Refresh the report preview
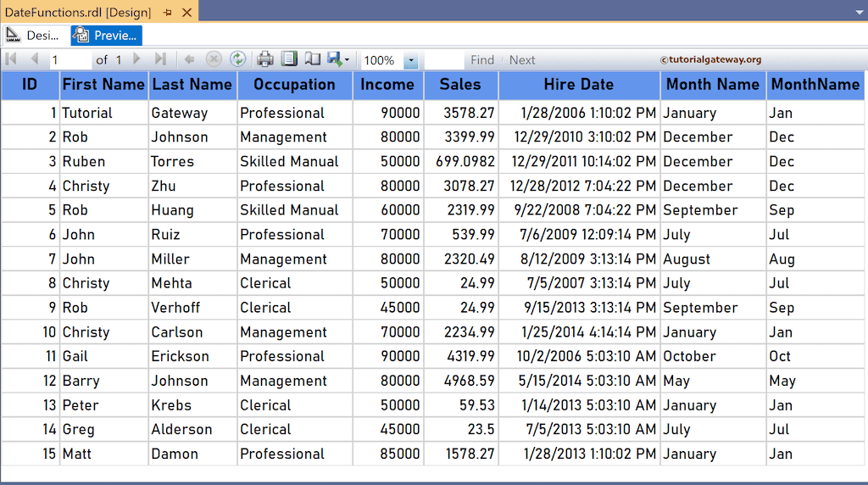This screenshot has height=485, width=868. 238,59
